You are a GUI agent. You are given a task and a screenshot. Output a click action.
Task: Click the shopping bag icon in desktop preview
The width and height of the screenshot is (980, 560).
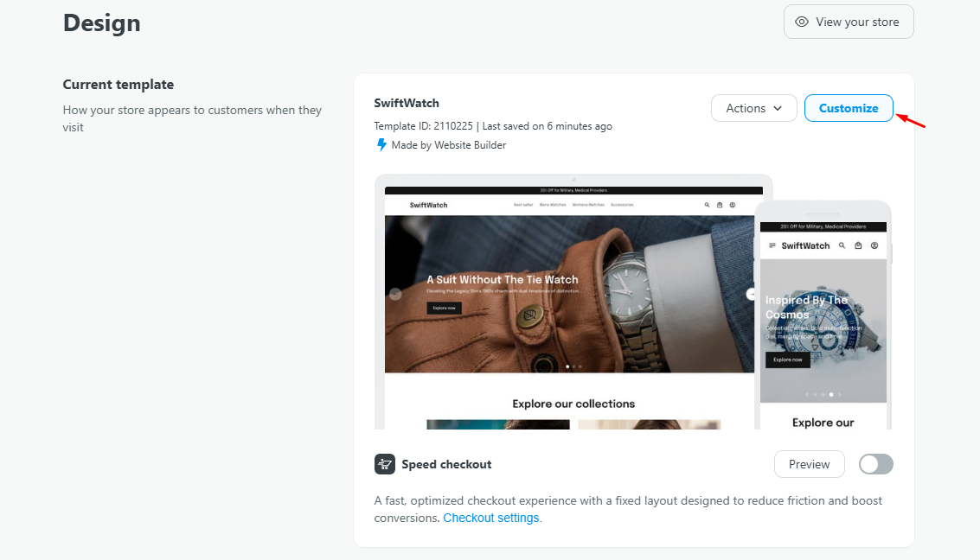pyautogui.click(x=719, y=205)
